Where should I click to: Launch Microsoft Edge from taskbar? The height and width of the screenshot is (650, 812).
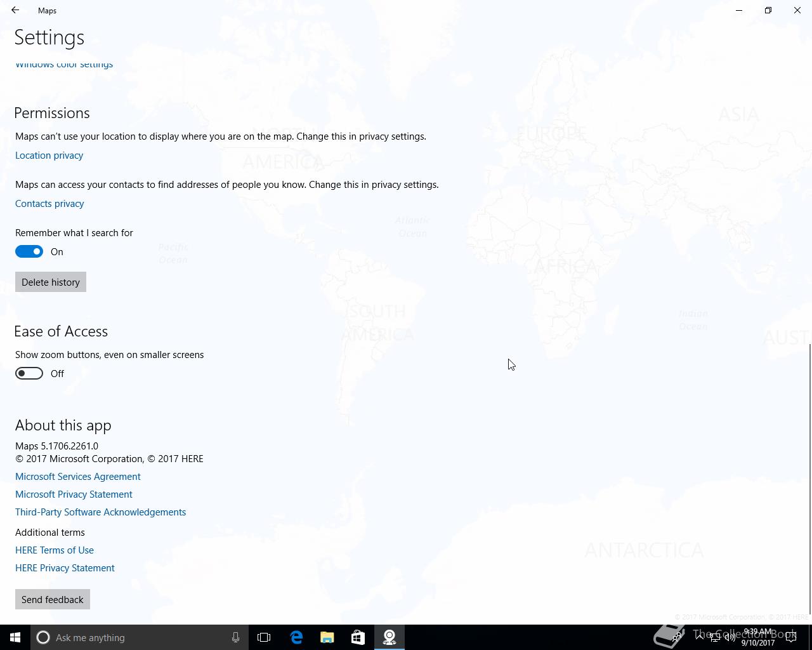click(296, 637)
